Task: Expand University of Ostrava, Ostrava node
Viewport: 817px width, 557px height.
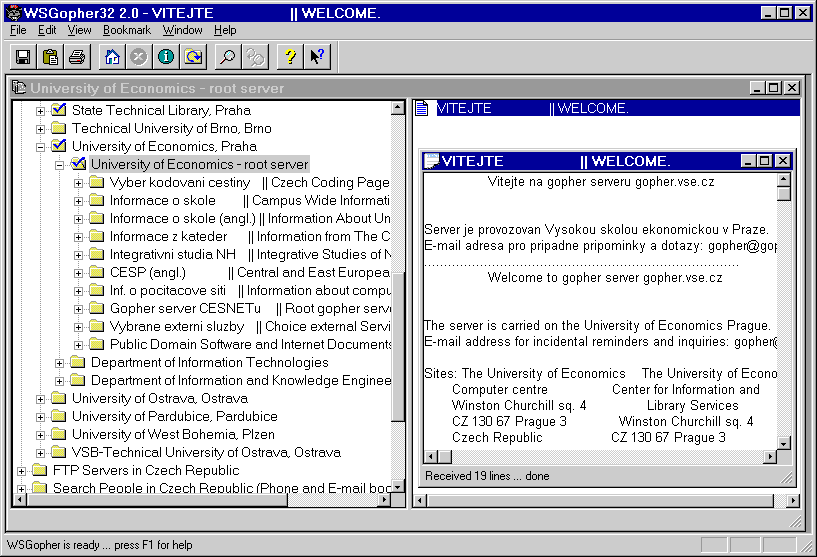Action: 40,400
